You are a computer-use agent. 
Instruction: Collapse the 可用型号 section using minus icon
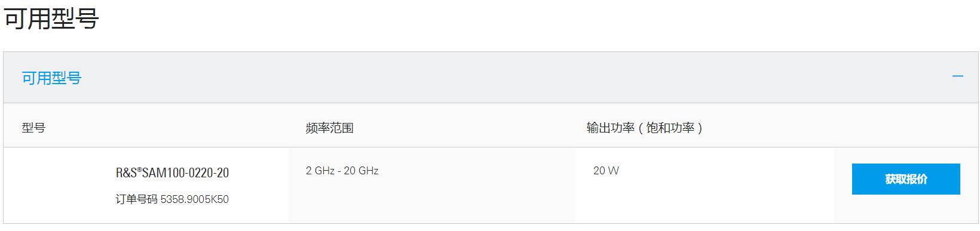[958, 76]
